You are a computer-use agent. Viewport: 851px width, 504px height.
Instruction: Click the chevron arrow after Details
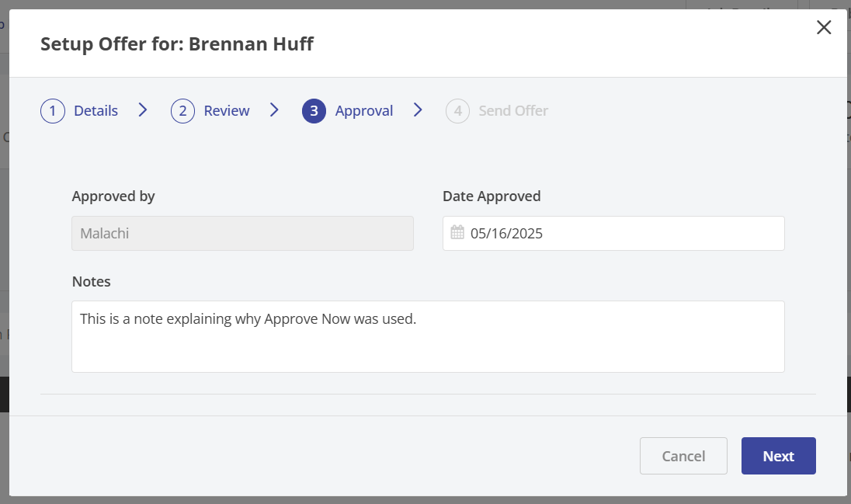click(x=143, y=110)
